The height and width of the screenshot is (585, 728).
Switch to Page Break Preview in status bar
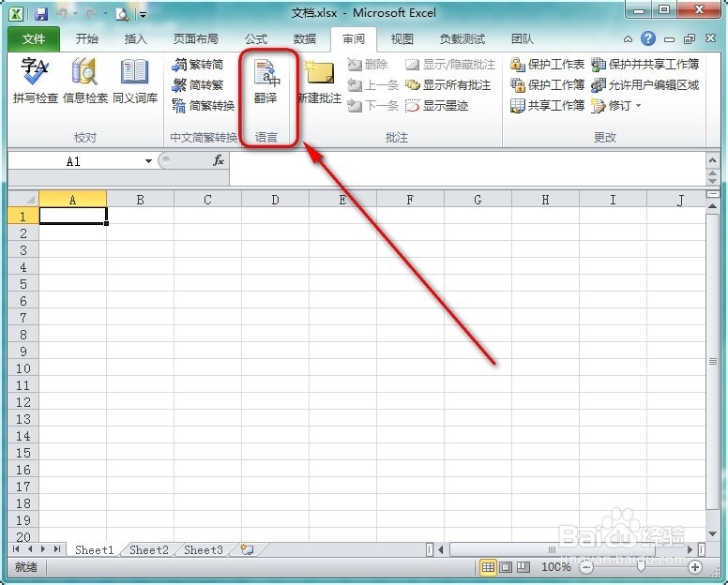[x=523, y=567]
